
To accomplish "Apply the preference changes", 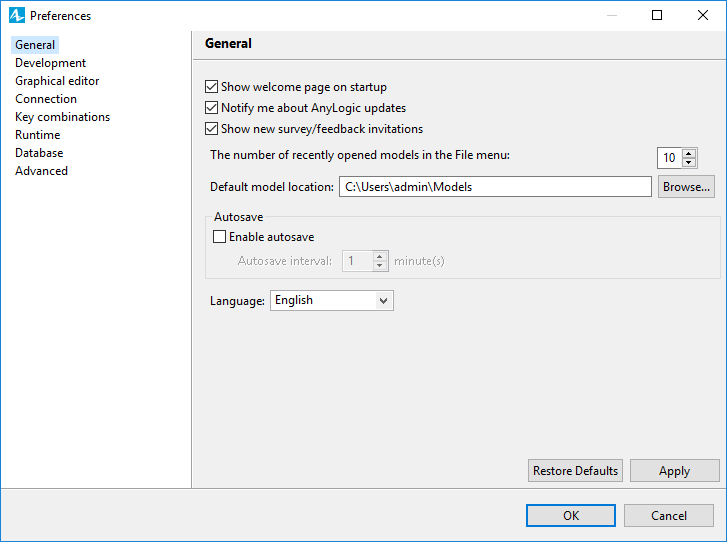I will 675,471.
